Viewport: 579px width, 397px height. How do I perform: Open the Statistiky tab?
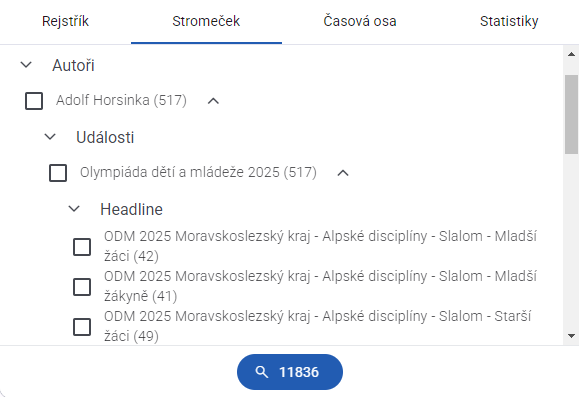(509, 21)
